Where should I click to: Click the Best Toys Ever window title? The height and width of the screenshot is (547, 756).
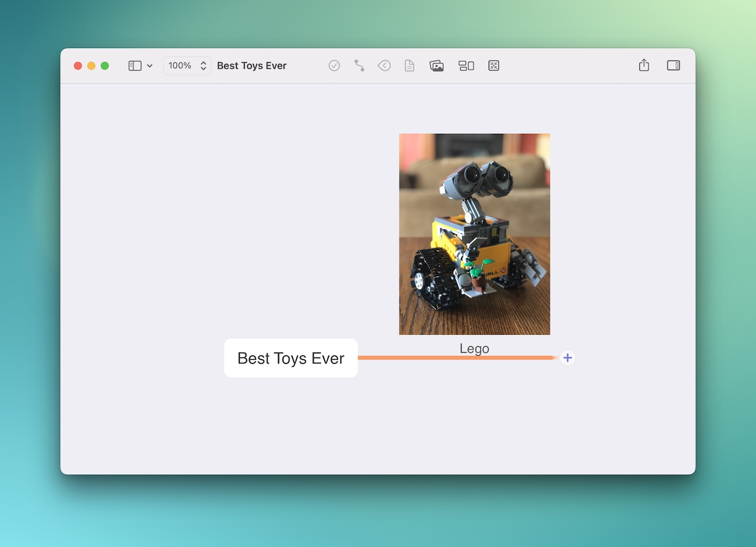[x=252, y=66]
